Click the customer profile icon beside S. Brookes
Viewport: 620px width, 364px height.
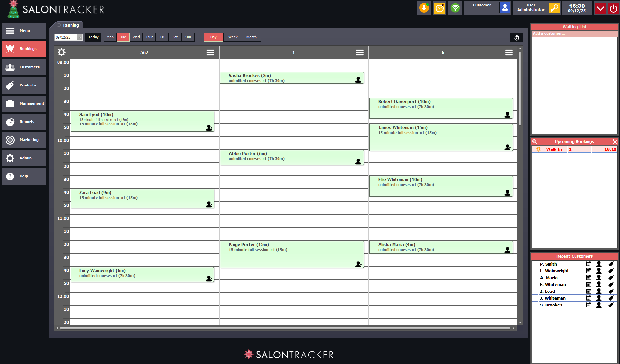(599, 305)
